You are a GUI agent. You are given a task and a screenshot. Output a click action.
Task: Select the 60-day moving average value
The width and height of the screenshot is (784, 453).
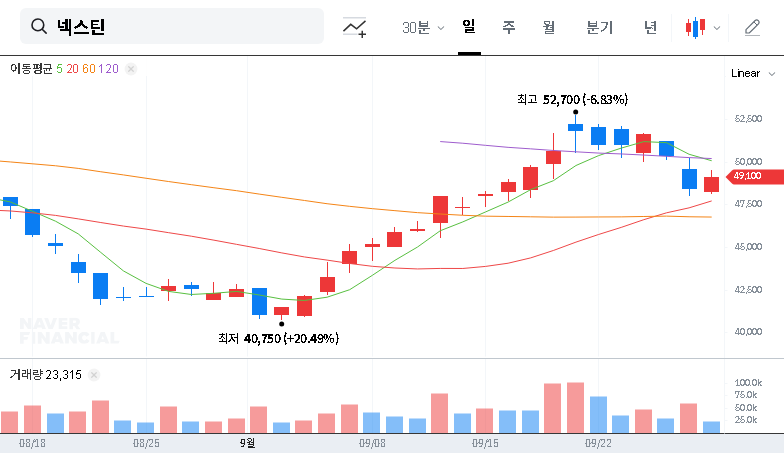pos(88,69)
